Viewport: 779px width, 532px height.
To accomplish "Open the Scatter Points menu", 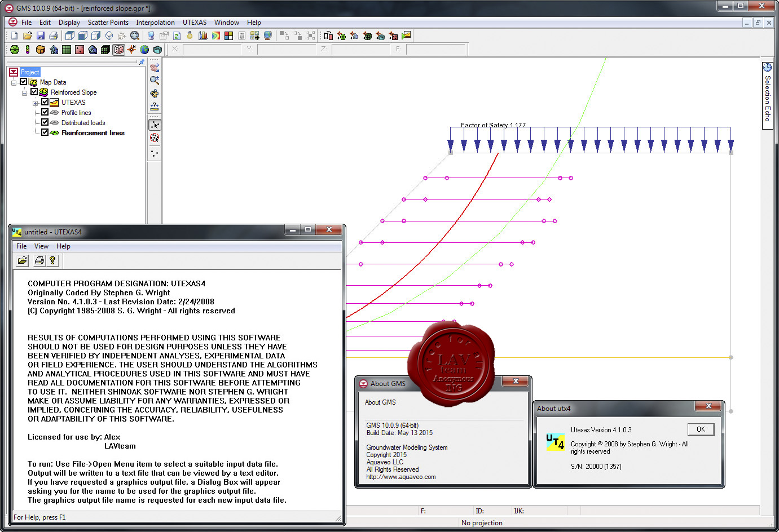I will tap(108, 23).
